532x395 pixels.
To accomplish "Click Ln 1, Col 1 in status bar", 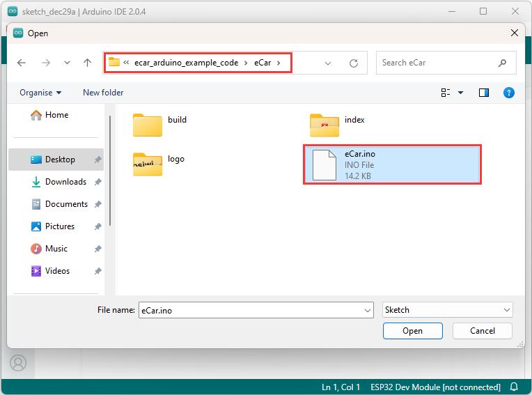I will [341, 387].
